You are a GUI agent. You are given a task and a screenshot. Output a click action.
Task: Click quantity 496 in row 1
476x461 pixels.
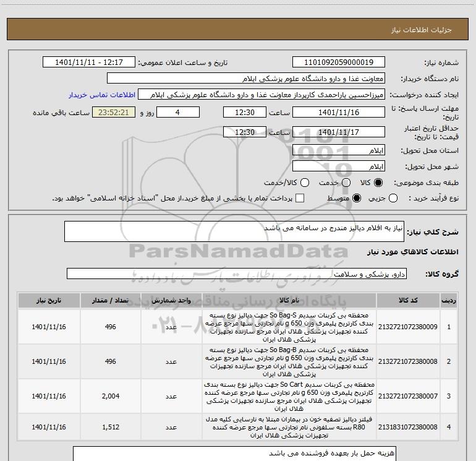(x=111, y=327)
